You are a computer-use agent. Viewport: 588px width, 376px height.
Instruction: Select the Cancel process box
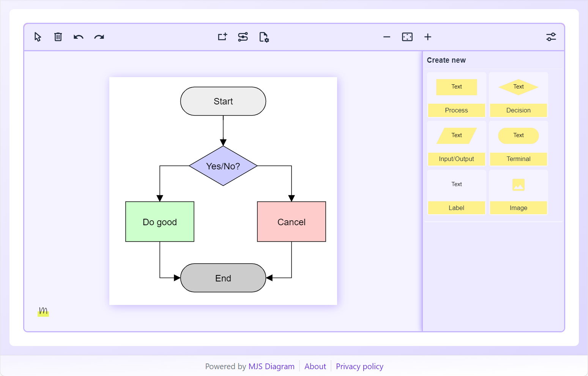[292, 222]
